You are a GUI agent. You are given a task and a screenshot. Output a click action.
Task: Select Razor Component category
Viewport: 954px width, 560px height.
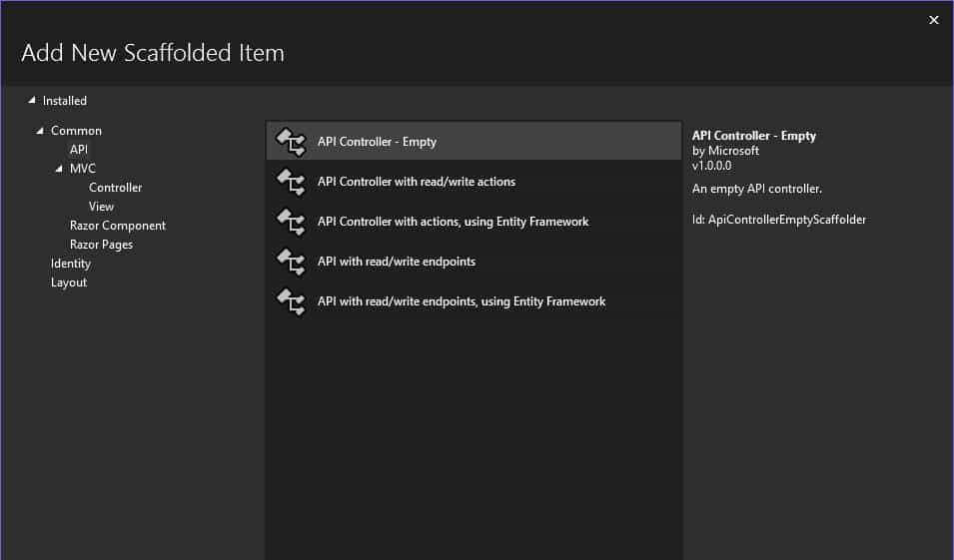tap(118, 226)
